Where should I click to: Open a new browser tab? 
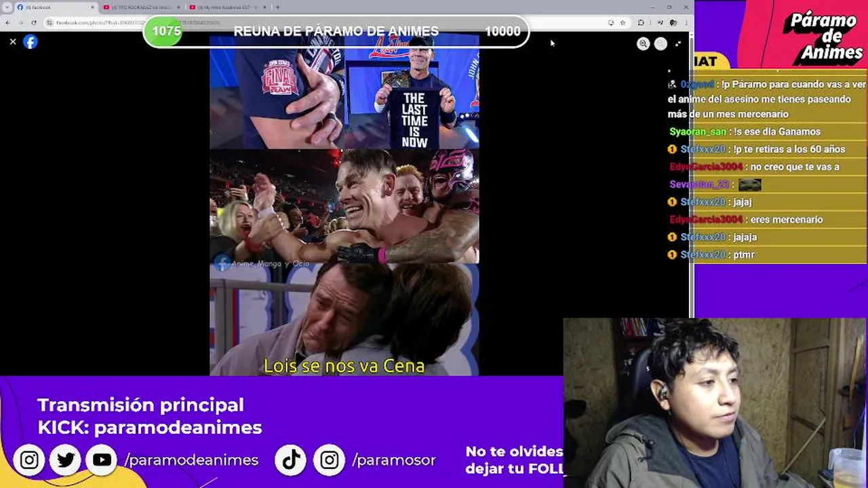tap(277, 7)
